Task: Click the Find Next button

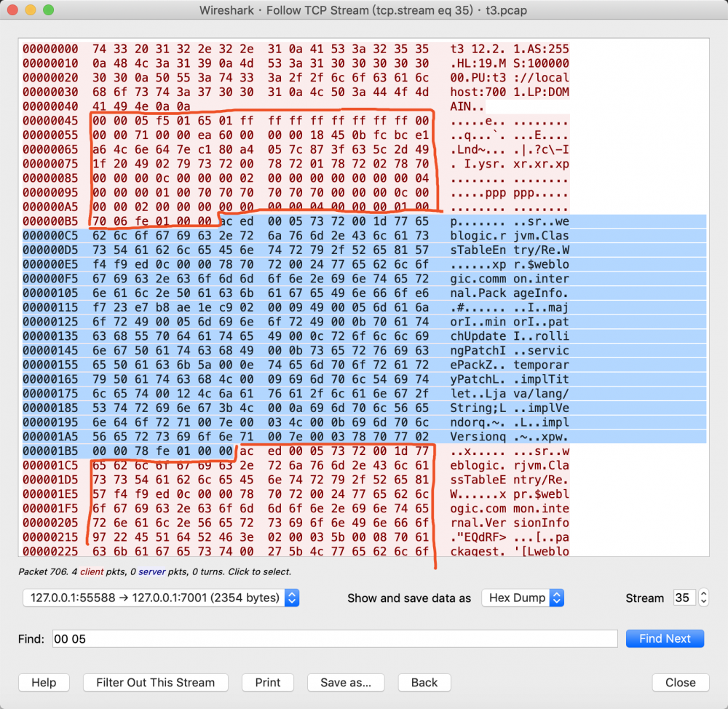Action: click(x=665, y=638)
